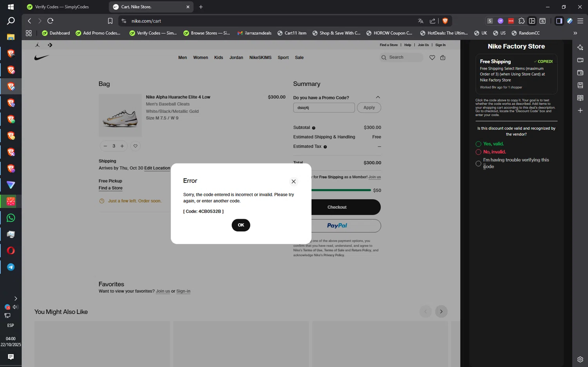Open Telegram from the taskbar

click(x=11, y=267)
